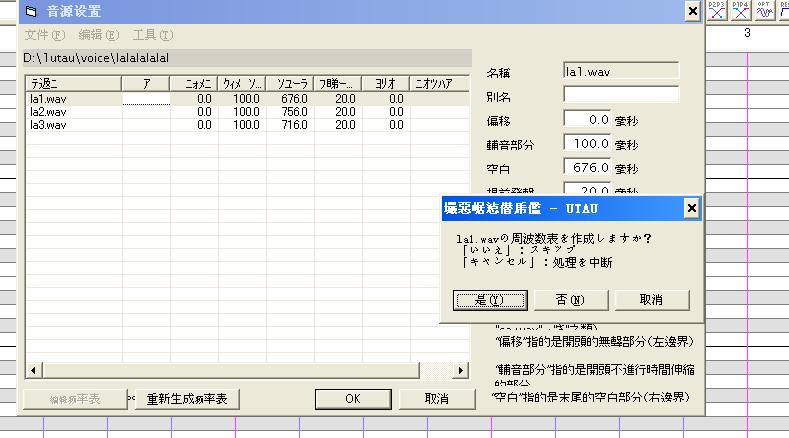Image resolution: width=789 pixels, height=438 pixels.
Task: Click measure number 3 in the ruler
Action: [747, 33]
